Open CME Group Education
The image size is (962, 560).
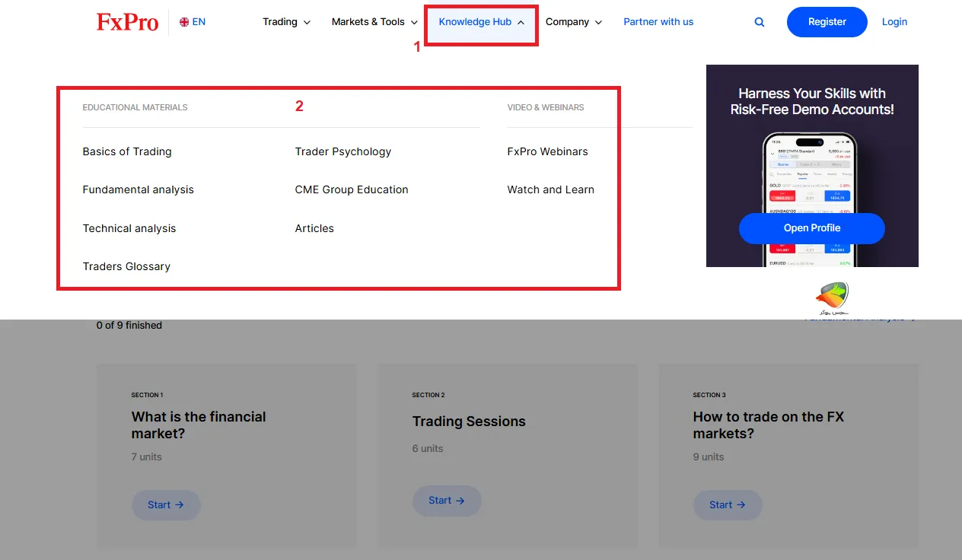[x=352, y=189]
